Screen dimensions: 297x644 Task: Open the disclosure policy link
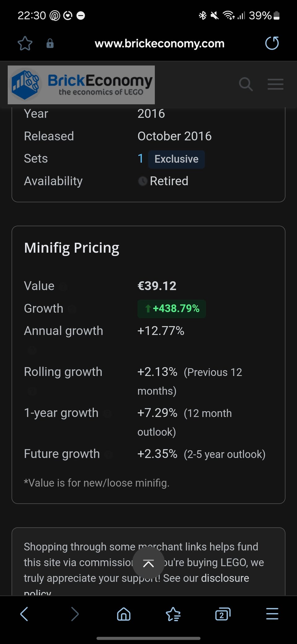click(225, 578)
